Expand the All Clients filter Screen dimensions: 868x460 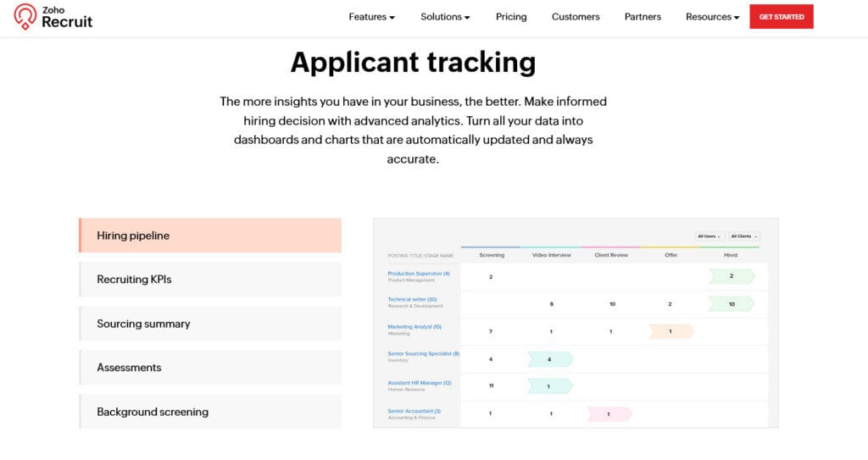tap(743, 236)
